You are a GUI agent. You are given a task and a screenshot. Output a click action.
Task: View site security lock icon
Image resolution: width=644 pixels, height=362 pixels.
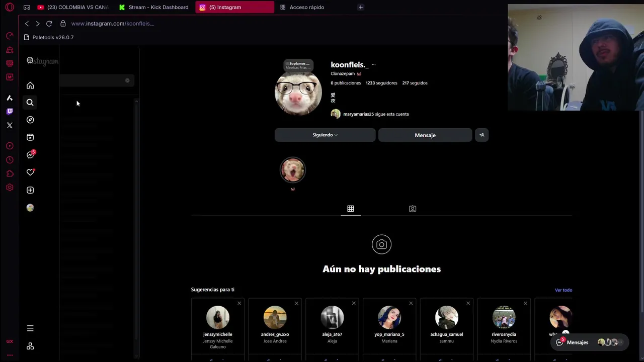point(63,24)
